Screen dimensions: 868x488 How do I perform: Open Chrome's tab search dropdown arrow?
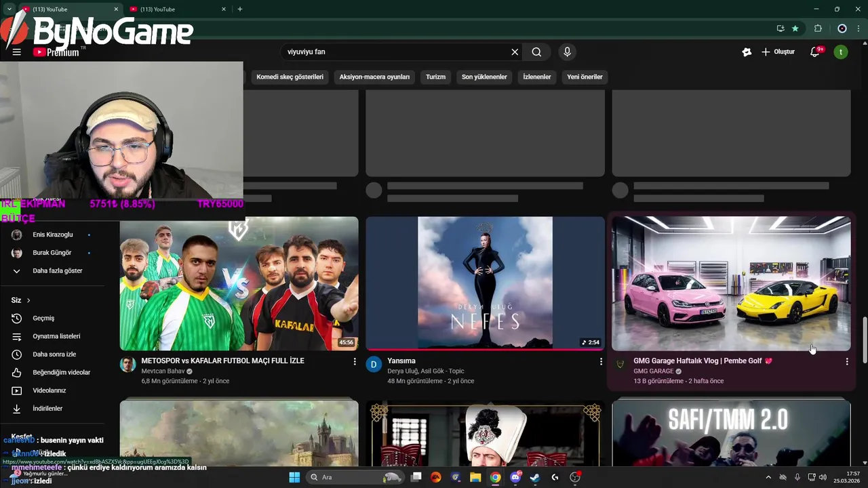(9, 9)
